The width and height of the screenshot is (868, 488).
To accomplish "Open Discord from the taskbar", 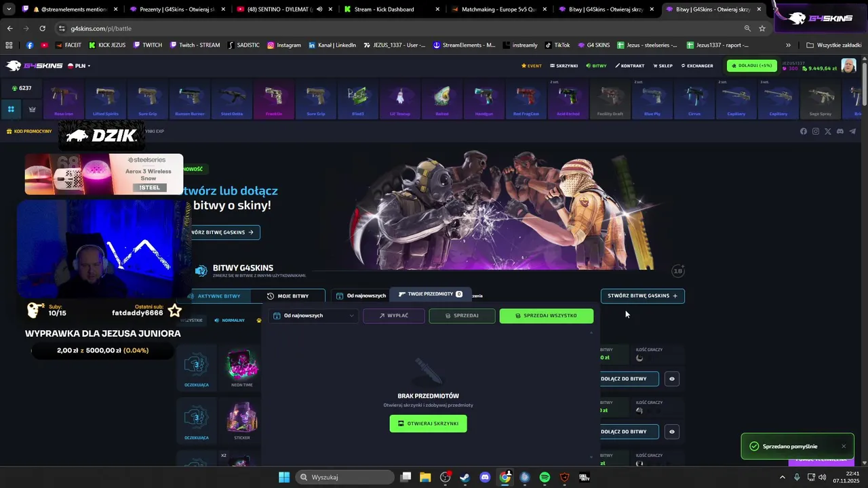I will [x=485, y=477].
